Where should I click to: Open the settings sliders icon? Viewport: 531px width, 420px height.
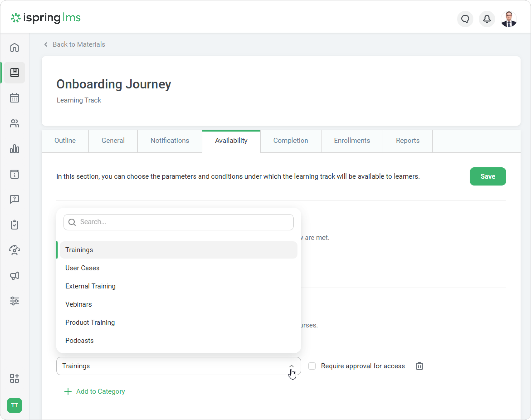click(x=15, y=301)
